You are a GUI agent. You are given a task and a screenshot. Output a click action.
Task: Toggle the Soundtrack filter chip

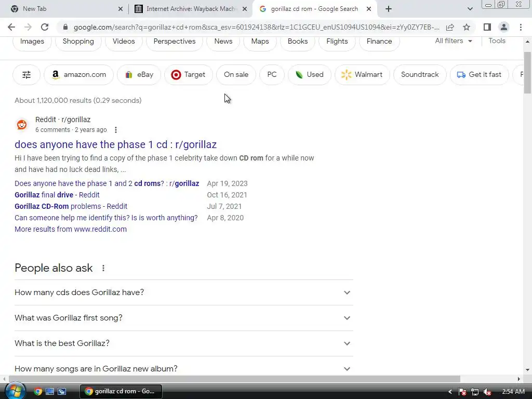(x=420, y=75)
